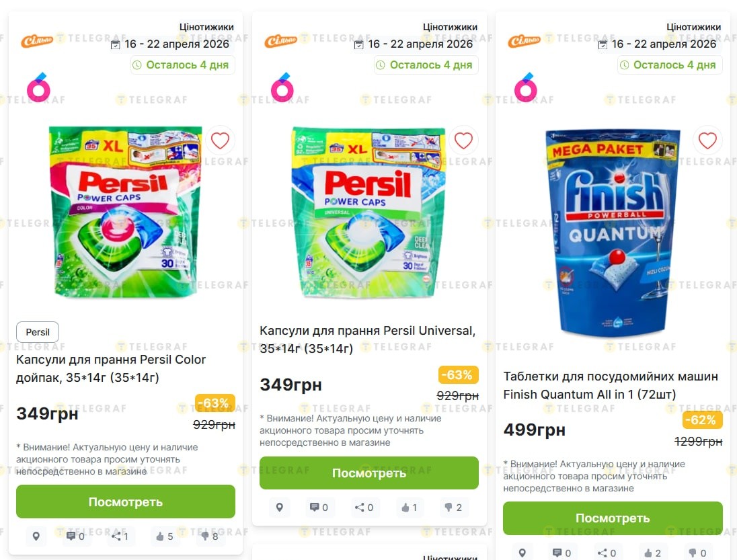This screenshot has width=737, height=560.
Task: Open the Persil Universal product title link
Action: (368, 339)
